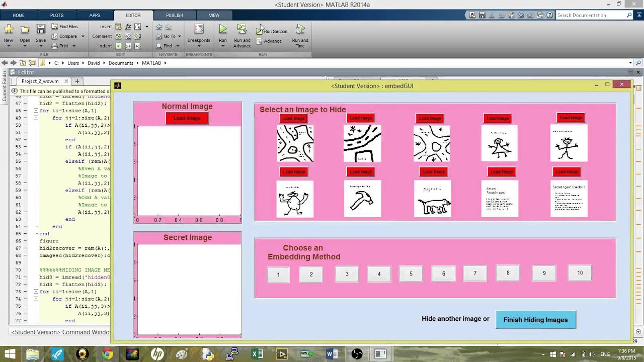Switch to the PUBLISH ribbon tab
Viewport: 644px width, 362px height.
point(174,15)
